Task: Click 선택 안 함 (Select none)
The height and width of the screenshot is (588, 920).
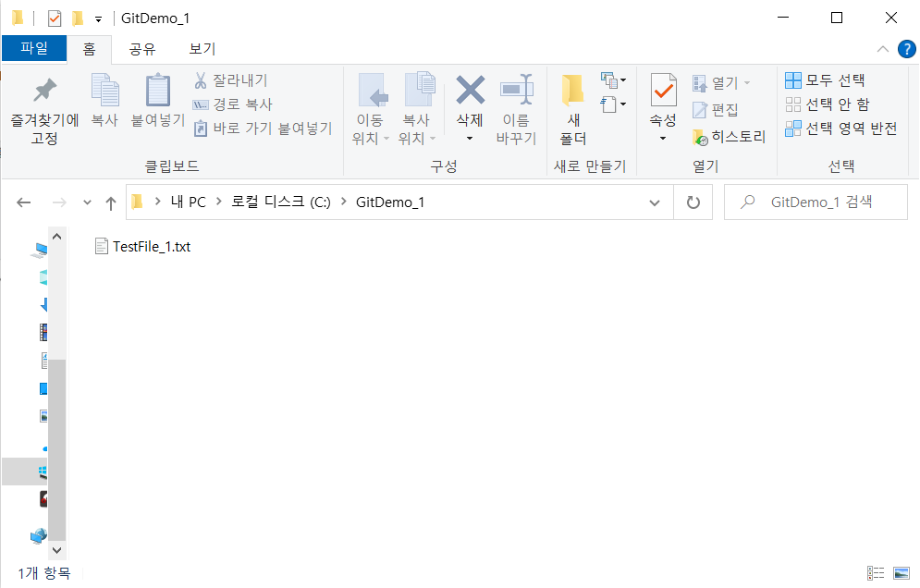Action: [828, 104]
